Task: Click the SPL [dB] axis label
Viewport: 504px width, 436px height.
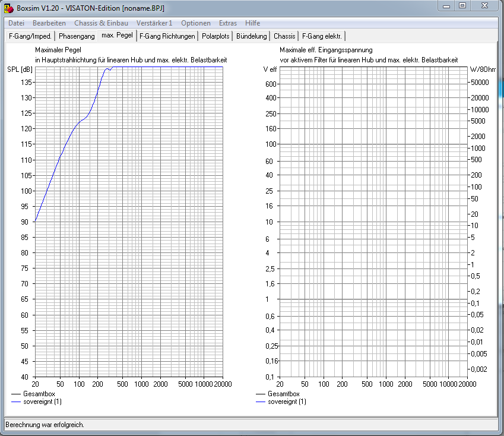Action: pos(20,69)
